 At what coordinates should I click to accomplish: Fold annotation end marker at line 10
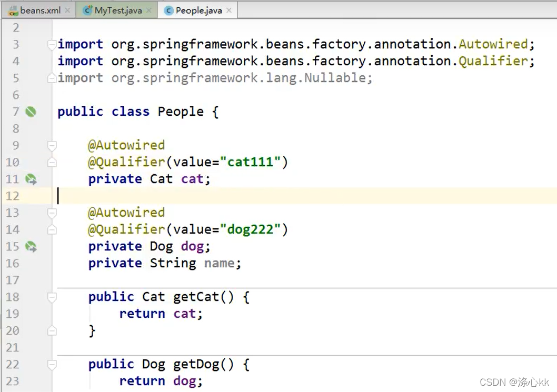(x=52, y=162)
